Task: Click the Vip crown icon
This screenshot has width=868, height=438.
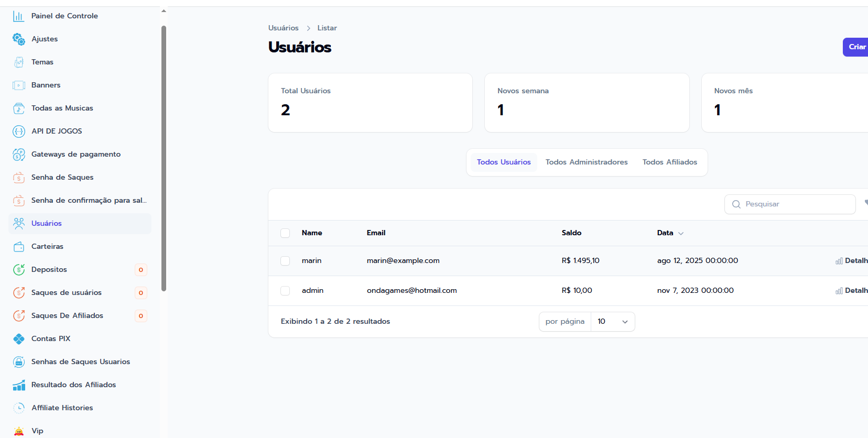Action: [x=19, y=431]
